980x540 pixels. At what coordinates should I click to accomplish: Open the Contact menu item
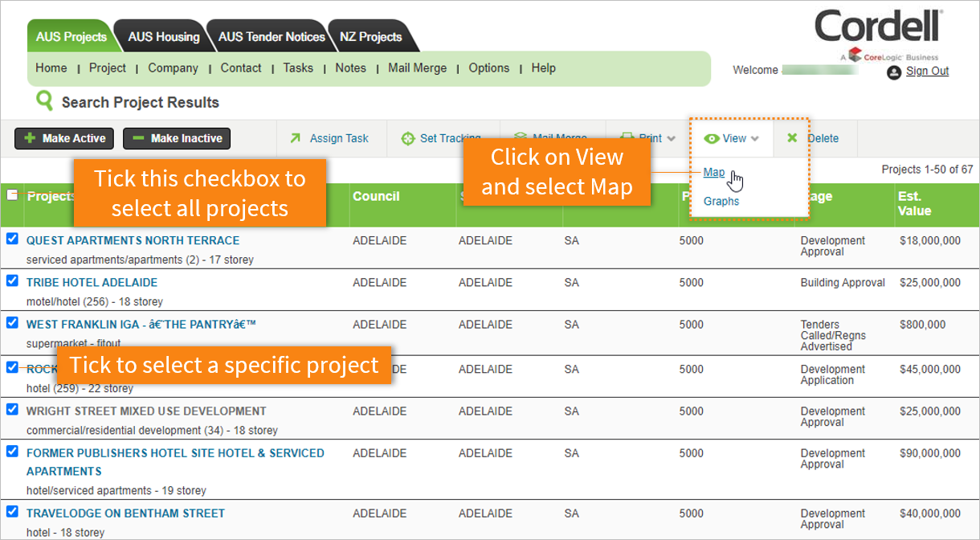pyautogui.click(x=241, y=68)
